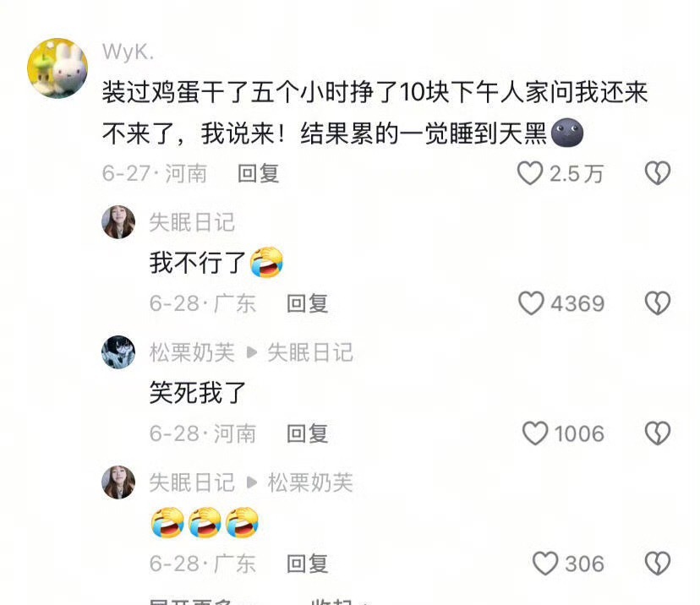Like the triple-emoji reply with 306 likes

pyautogui.click(x=545, y=564)
